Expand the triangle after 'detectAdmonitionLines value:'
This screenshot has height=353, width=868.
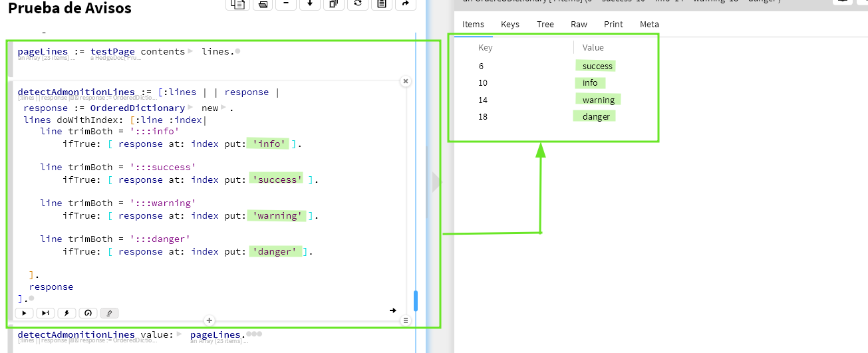180,334
